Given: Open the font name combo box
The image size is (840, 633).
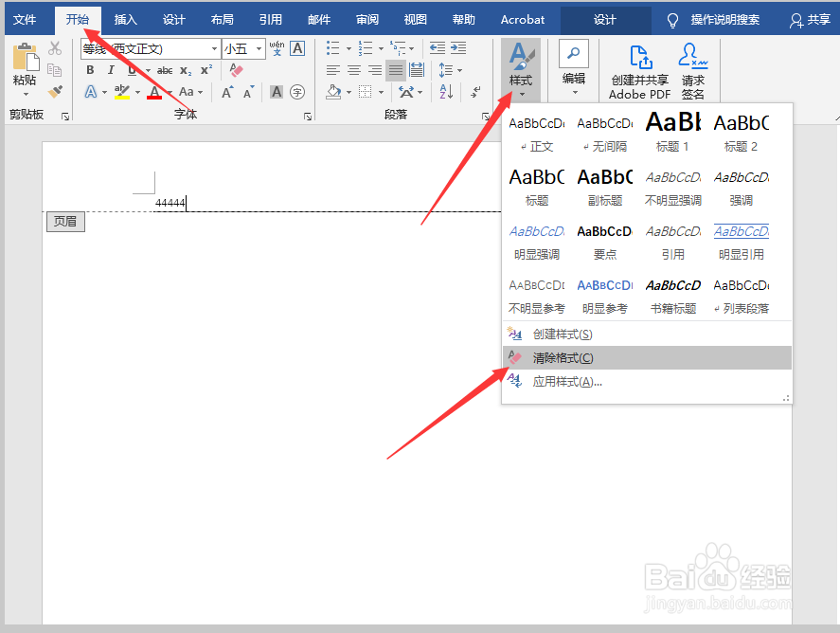Looking at the screenshot, I should 151,48.
